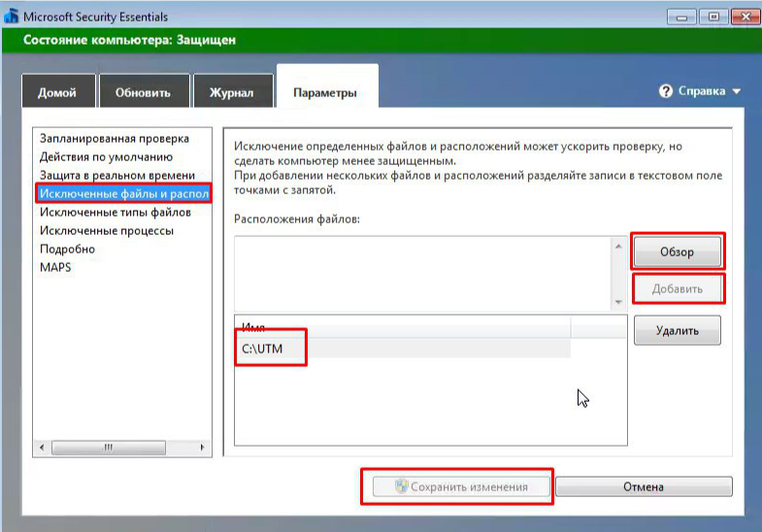The width and height of the screenshot is (762, 532).
Task: Click the Добавить button
Action: [x=677, y=289]
